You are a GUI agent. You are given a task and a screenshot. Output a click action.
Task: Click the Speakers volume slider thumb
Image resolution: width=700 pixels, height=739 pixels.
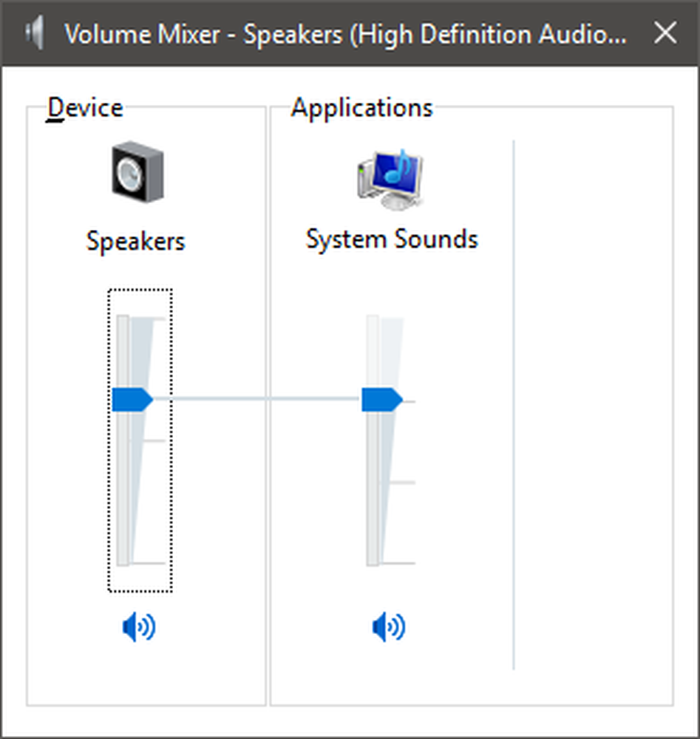point(132,400)
